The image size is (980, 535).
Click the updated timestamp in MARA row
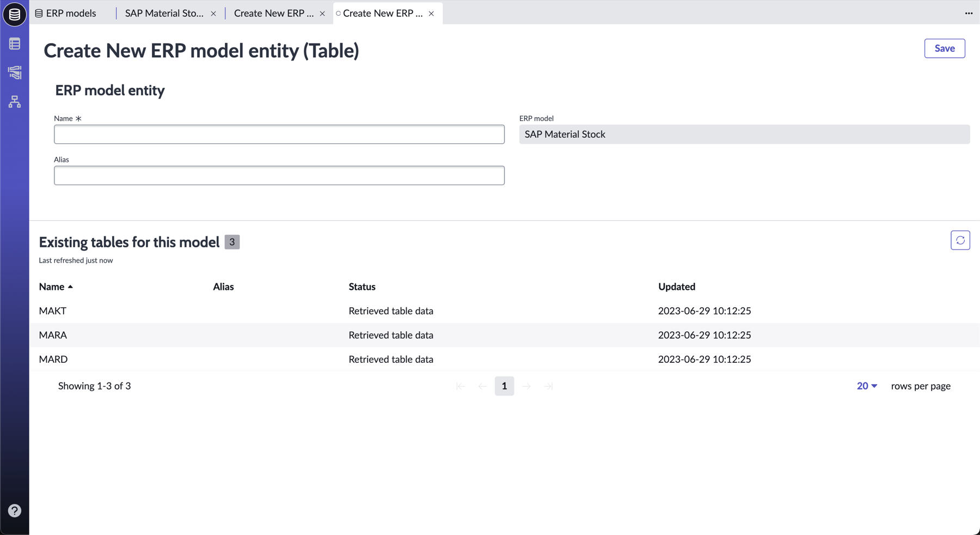pyautogui.click(x=705, y=335)
